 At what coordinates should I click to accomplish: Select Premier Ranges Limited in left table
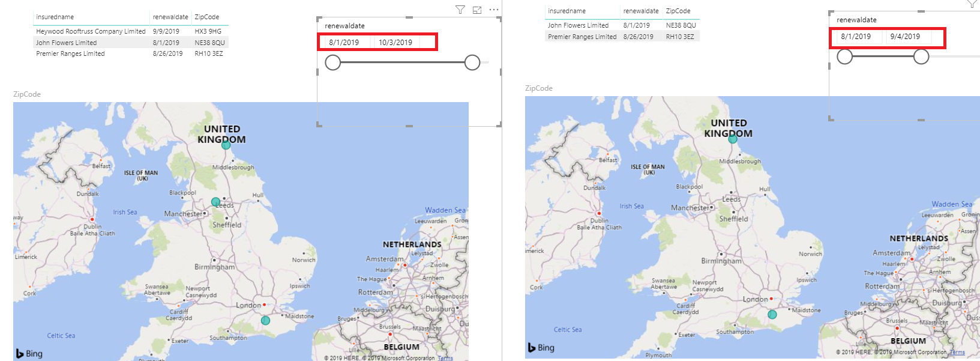pos(70,53)
